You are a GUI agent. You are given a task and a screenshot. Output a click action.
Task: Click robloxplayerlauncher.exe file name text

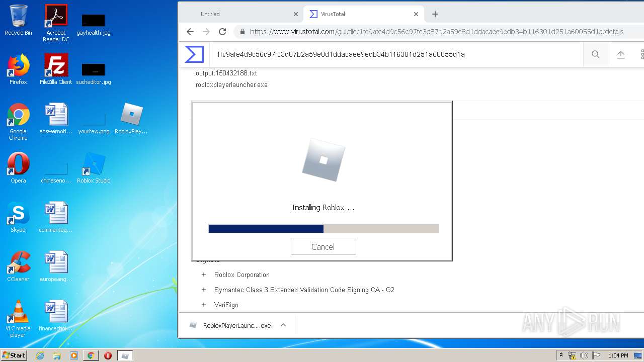coord(231,84)
